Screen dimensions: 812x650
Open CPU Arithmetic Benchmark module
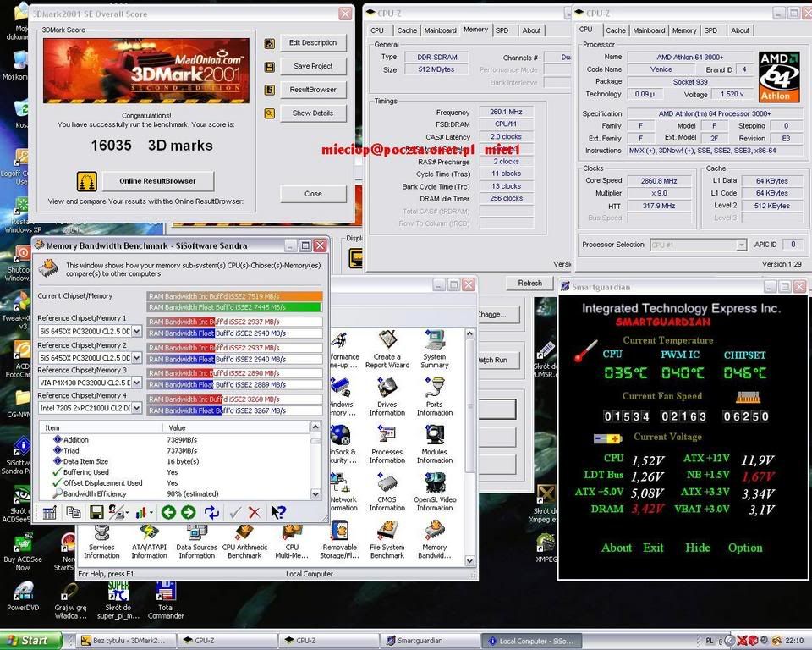244,542
